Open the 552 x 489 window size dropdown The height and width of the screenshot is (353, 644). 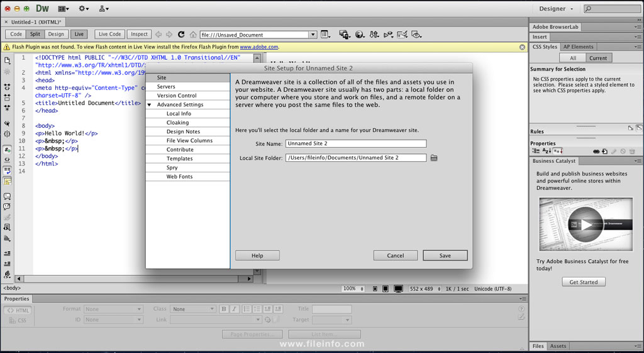(425, 289)
